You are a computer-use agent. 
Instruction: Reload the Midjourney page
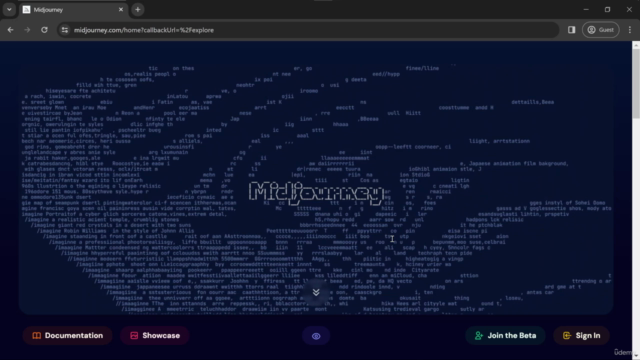44,30
